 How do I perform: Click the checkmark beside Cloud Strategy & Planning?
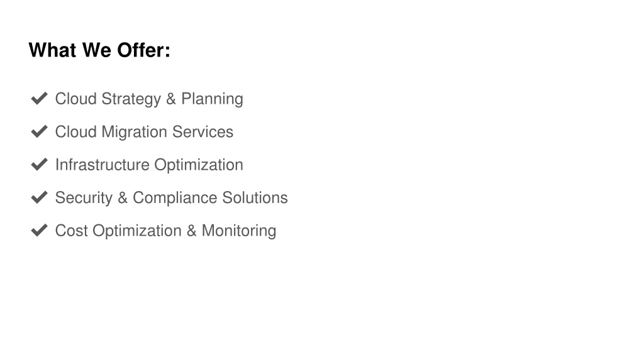pos(40,99)
